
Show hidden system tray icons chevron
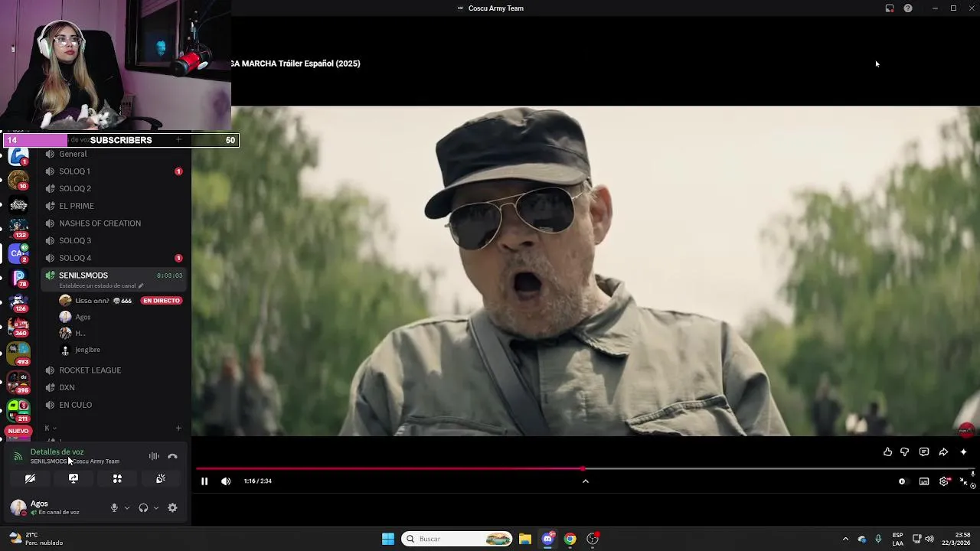[845, 539]
